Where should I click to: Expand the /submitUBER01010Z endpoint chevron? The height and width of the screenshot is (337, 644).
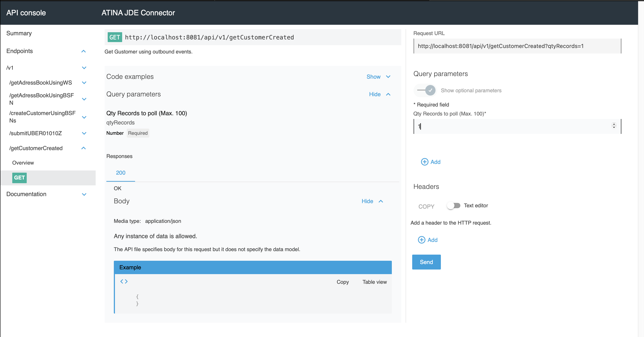pos(84,133)
